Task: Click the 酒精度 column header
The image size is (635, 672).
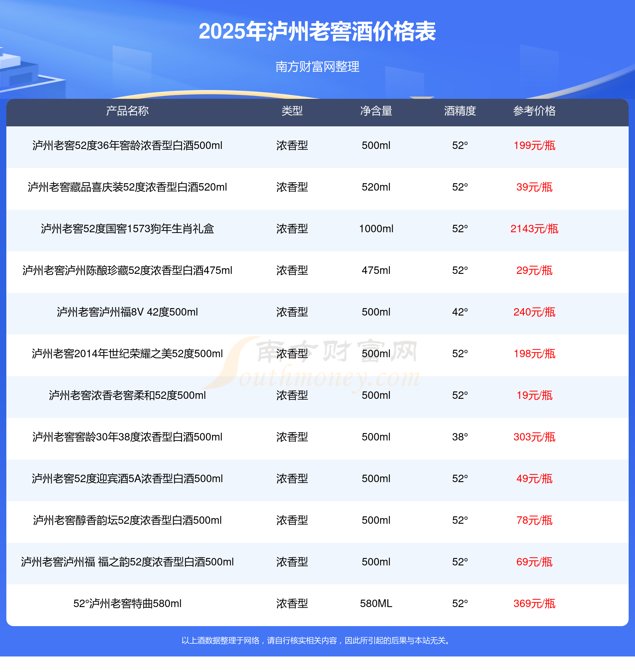Action: [x=460, y=111]
